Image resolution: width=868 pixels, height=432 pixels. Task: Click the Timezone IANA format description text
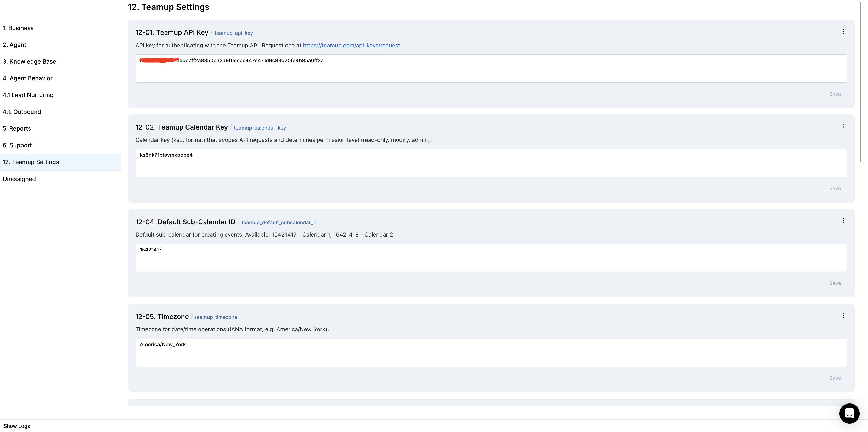pyautogui.click(x=232, y=329)
